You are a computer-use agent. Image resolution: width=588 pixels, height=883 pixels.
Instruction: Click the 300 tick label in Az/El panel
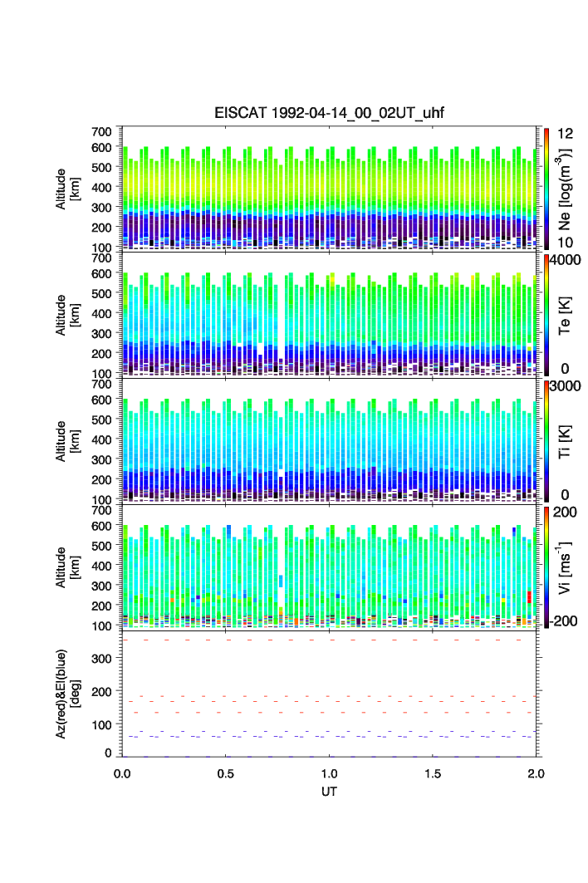pyautogui.click(x=102, y=659)
